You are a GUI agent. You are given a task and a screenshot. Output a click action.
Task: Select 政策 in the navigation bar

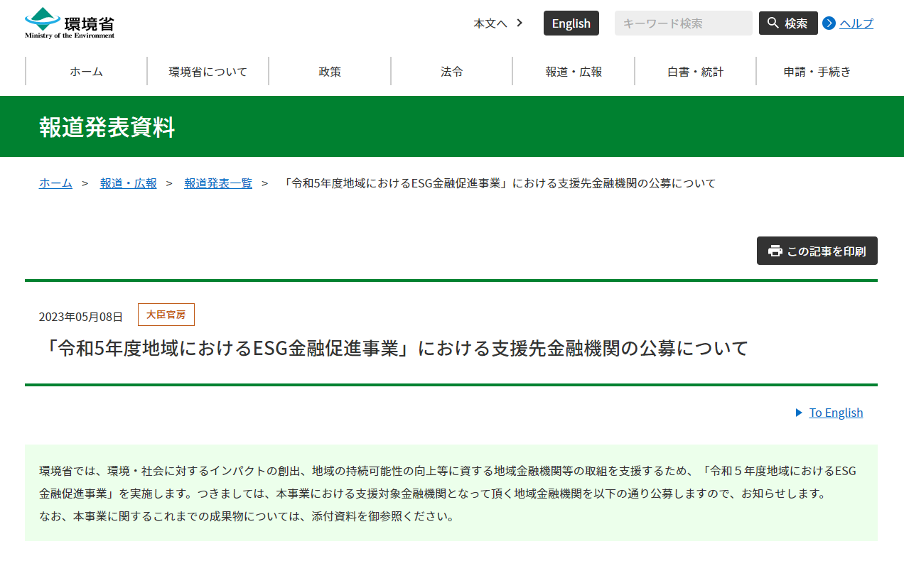330,71
